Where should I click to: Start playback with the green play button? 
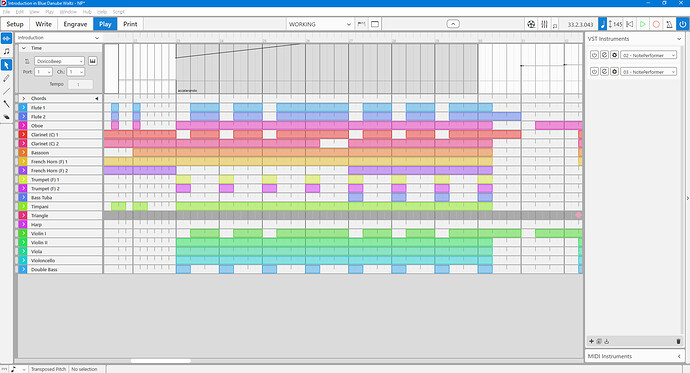click(643, 24)
